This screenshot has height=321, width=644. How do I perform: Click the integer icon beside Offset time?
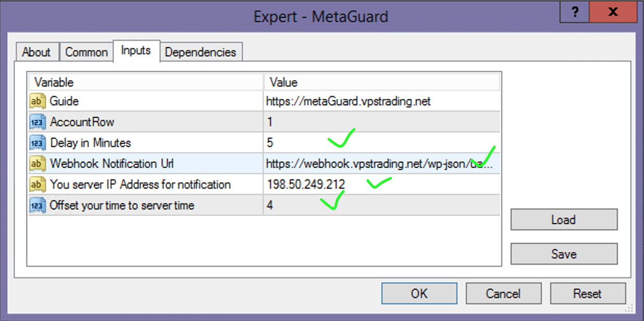(x=36, y=205)
